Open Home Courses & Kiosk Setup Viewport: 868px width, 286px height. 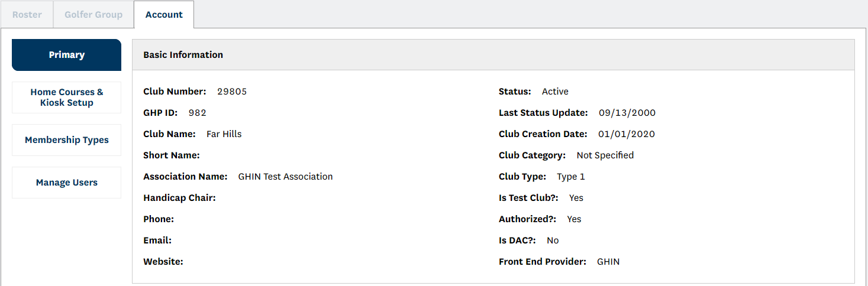pyautogui.click(x=66, y=97)
